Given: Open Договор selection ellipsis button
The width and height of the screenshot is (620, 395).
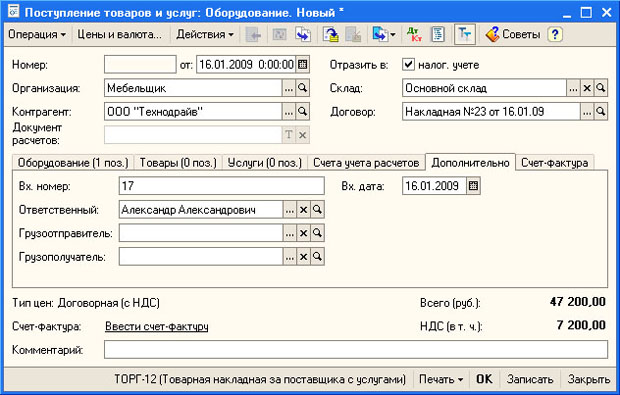Looking at the screenshot, I should 587,112.
